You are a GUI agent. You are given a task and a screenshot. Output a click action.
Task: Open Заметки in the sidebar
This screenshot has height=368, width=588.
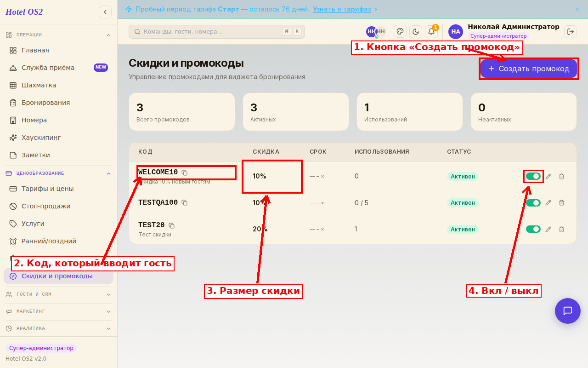pos(58,155)
